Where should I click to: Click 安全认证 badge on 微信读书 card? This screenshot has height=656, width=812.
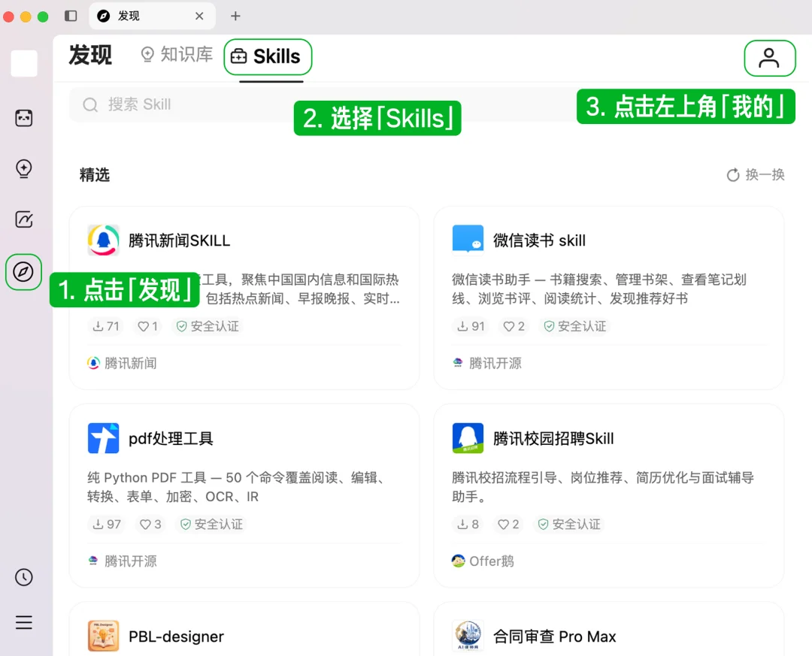coord(575,326)
